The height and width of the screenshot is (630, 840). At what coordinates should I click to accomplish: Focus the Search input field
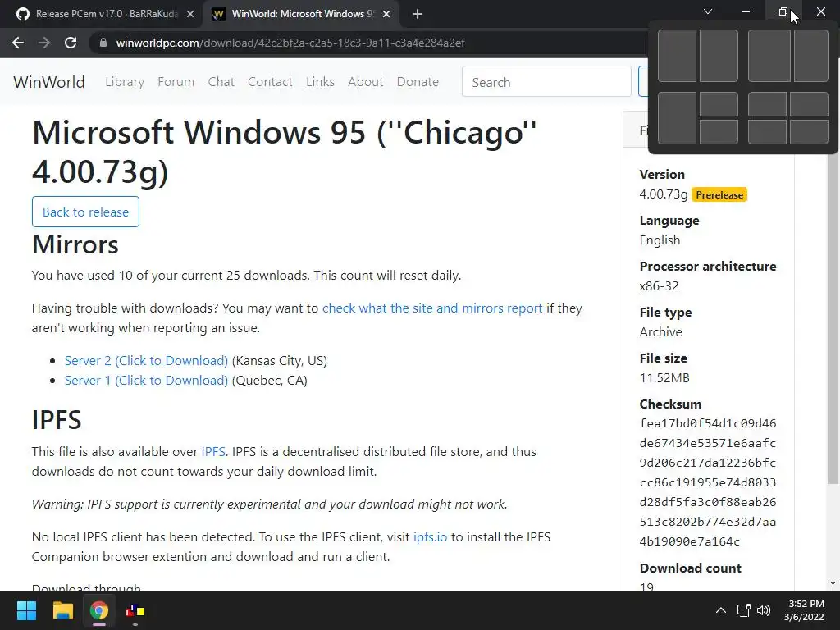point(546,82)
